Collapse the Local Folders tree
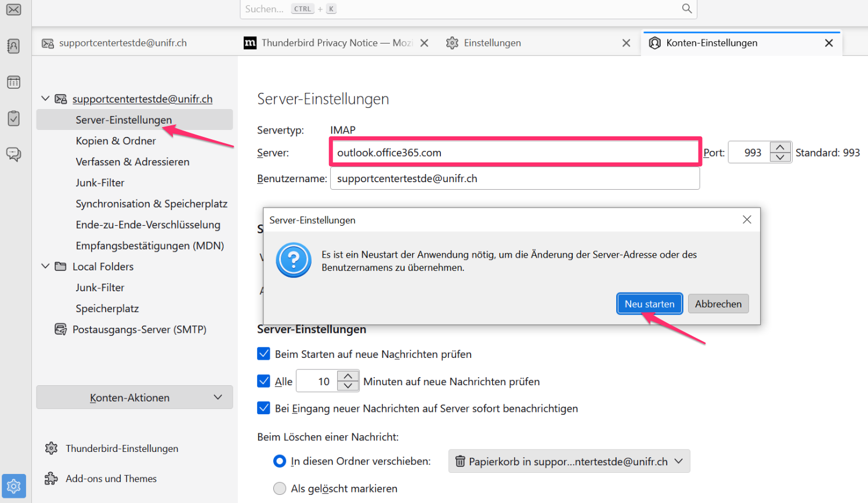 [x=46, y=266]
